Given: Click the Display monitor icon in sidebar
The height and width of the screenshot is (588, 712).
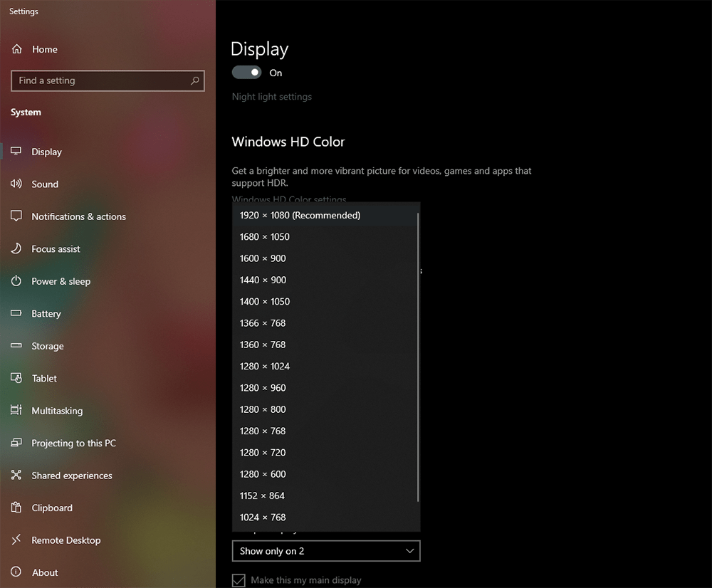Looking at the screenshot, I should coord(16,151).
